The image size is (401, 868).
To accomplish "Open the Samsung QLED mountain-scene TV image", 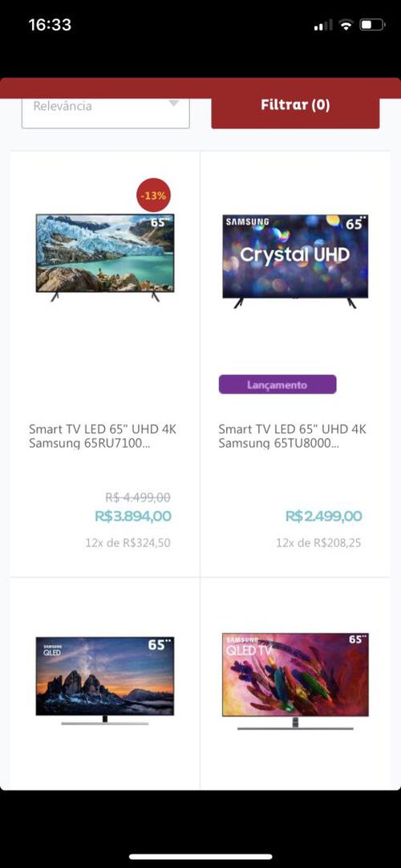I will click(105, 681).
